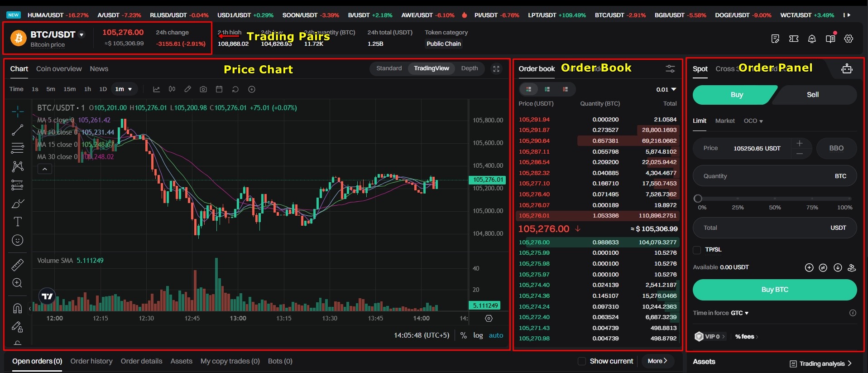Show sell orders only order book view

tap(566, 89)
